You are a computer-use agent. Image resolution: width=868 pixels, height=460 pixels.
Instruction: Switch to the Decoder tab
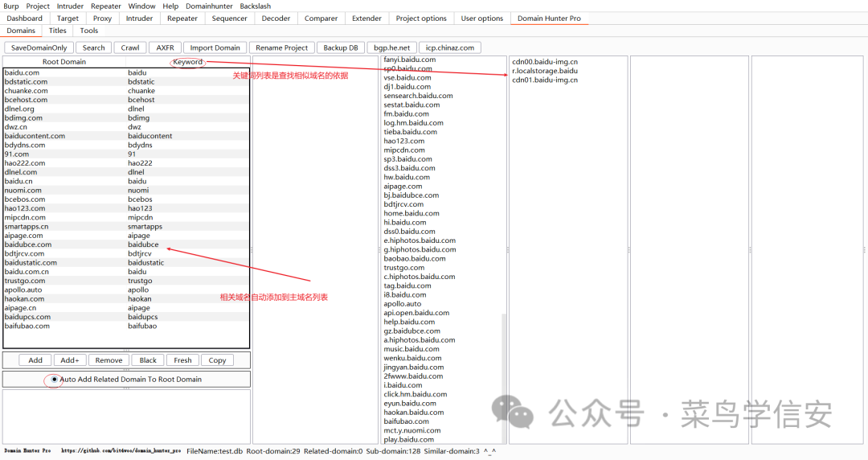[276, 18]
